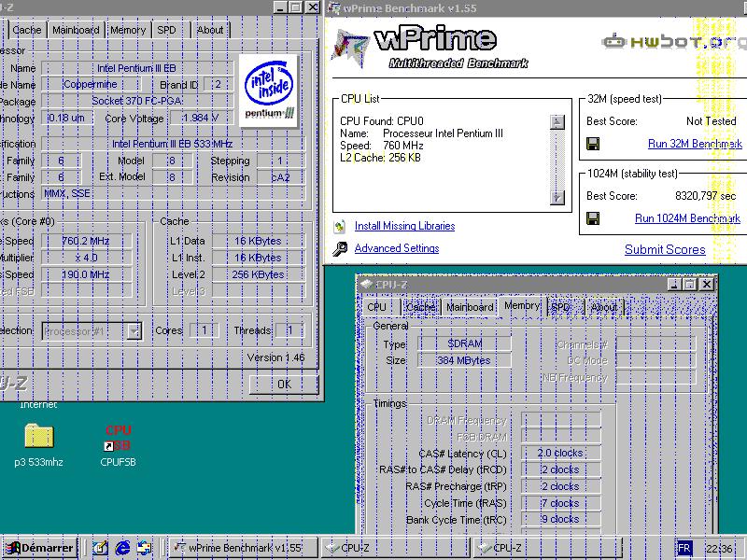Click OK in the CPU-Z processor window
Screen dimensions: 747x560
(284, 385)
